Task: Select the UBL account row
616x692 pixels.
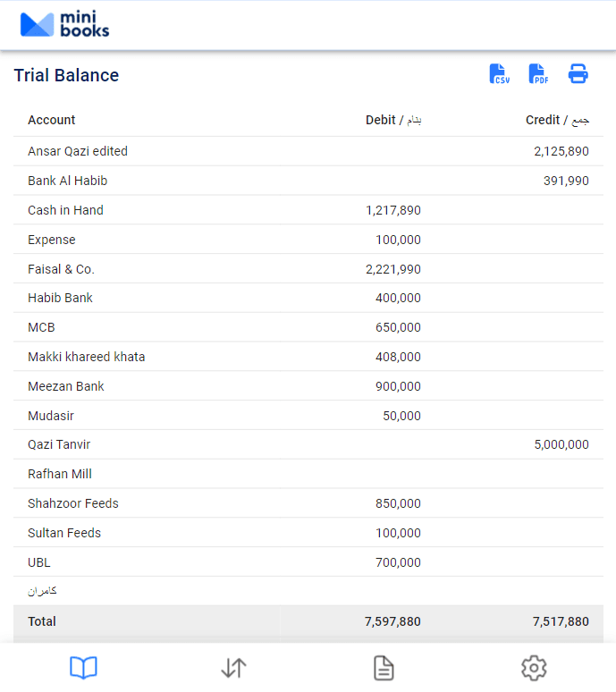Action: (x=39, y=562)
